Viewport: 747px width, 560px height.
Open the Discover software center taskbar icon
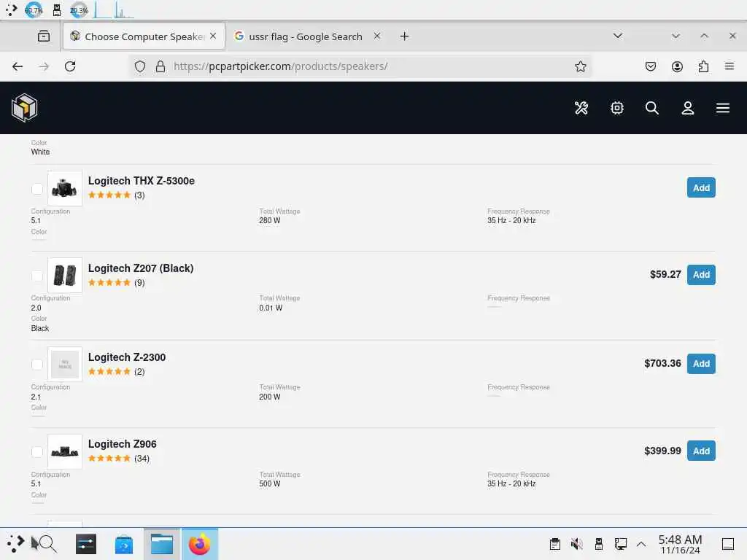click(x=124, y=544)
